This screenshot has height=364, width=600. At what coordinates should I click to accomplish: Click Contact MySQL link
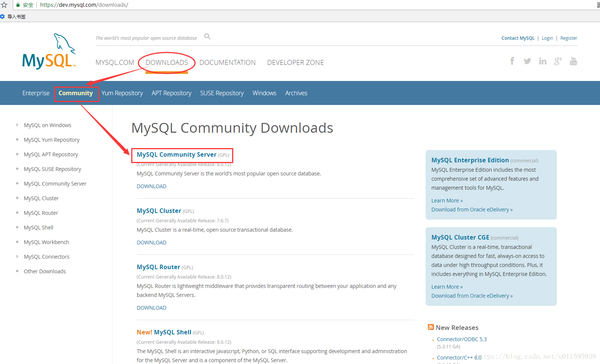click(x=518, y=38)
